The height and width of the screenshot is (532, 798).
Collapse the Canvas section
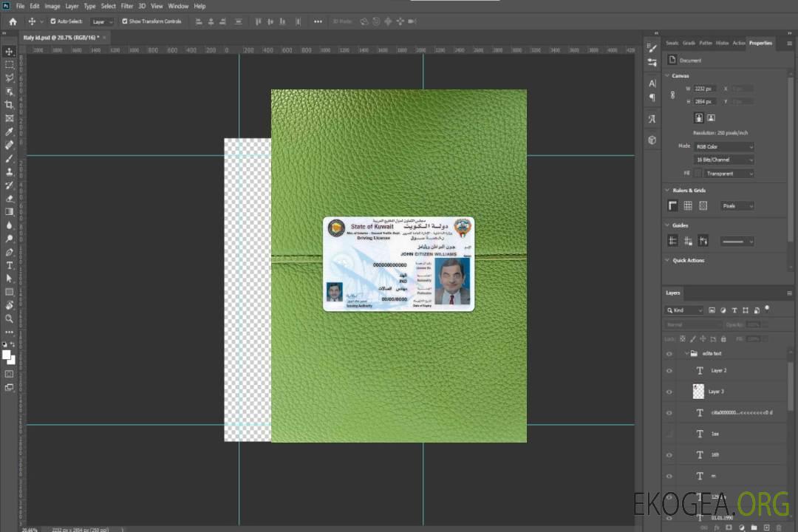[x=667, y=75]
